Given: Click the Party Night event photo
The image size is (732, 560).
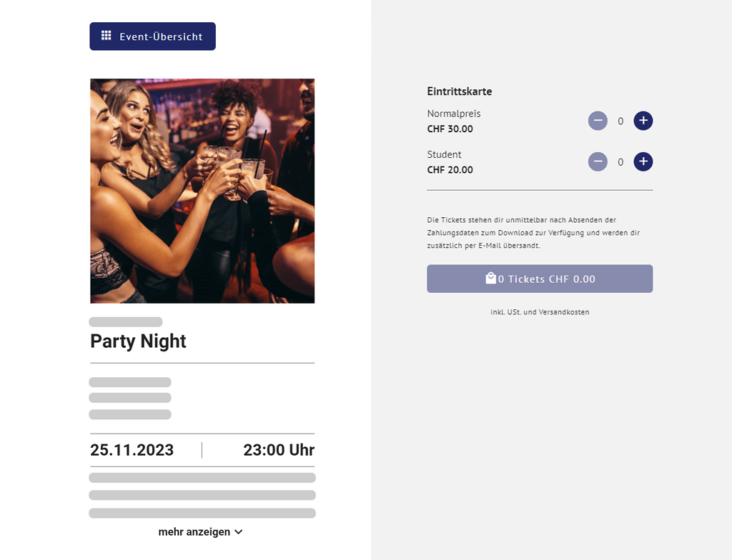Looking at the screenshot, I should pos(202,191).
